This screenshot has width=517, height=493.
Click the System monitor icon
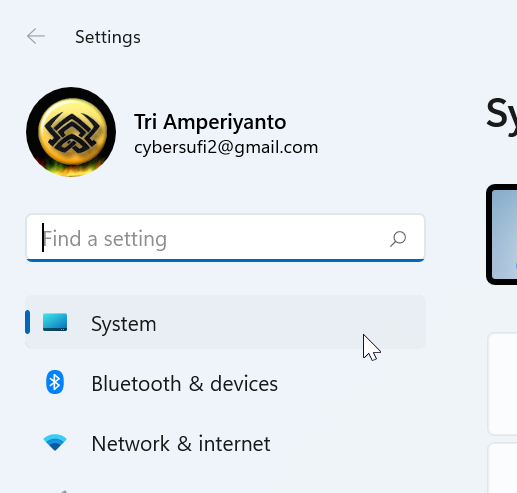[x=55, y=322]
